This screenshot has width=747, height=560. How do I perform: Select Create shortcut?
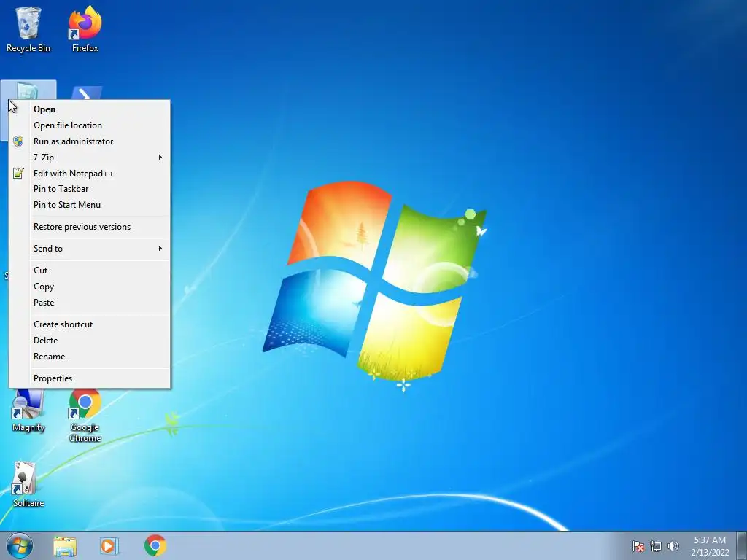point(90,324)
